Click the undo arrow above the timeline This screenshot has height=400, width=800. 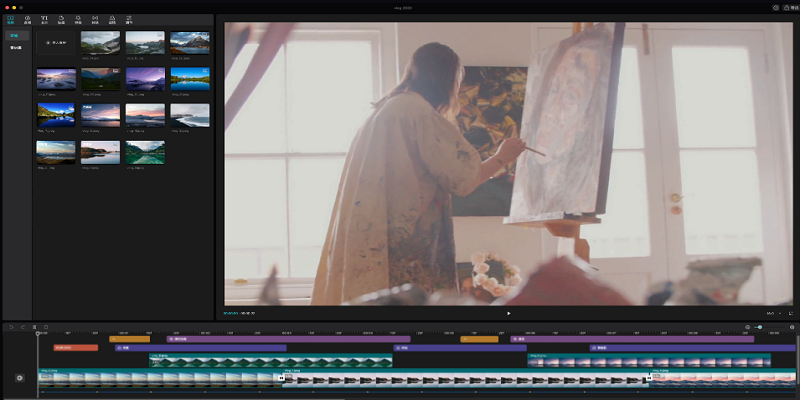point(12,327)
